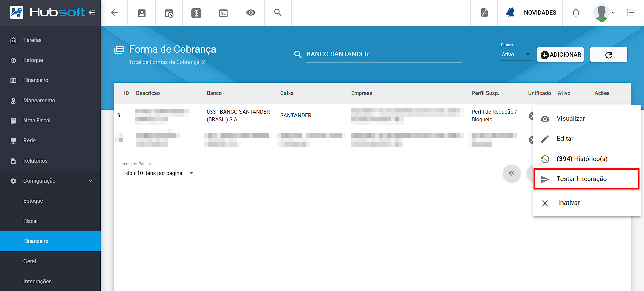Select Editar from the actions menu
644x291 pixels.
pyautogui.click(x=587, y=139)
